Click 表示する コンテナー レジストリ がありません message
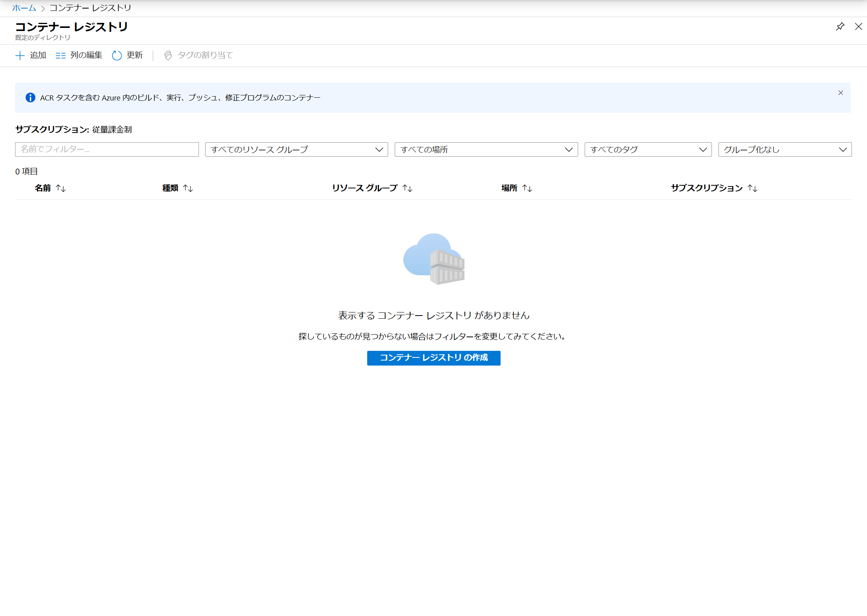This screenshot has height=616, width=867. [x=434, y=316]
